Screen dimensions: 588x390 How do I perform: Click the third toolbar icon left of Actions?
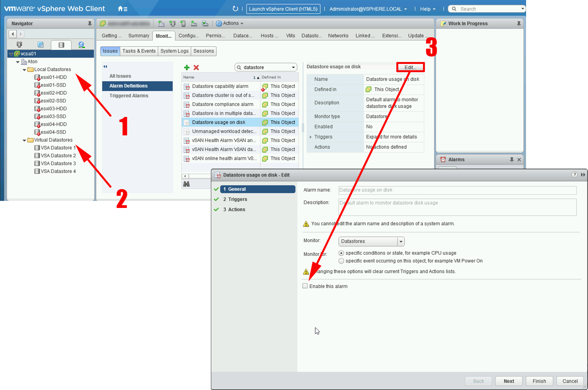[x=183, y=24]
